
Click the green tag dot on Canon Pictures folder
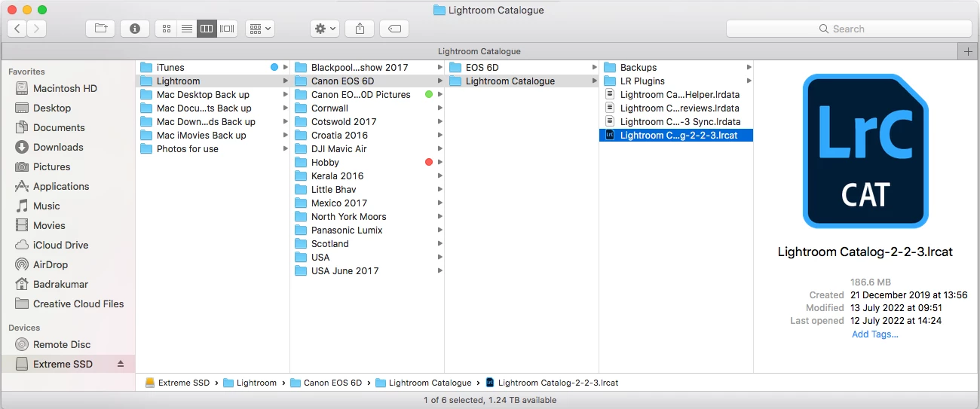[x=428, y=94]
